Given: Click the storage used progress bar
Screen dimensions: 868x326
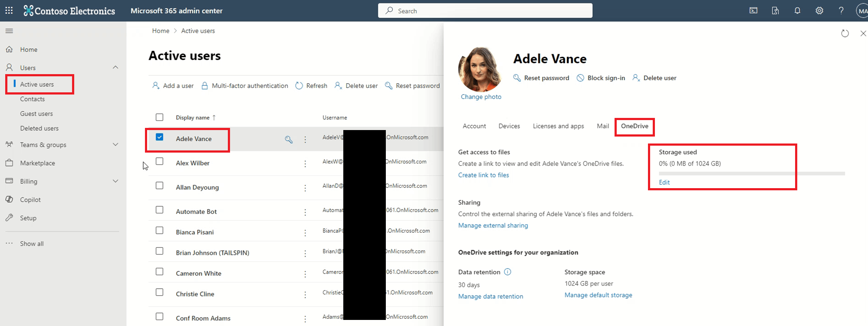Looking at the screenshot, I should [x=752, y=173].
